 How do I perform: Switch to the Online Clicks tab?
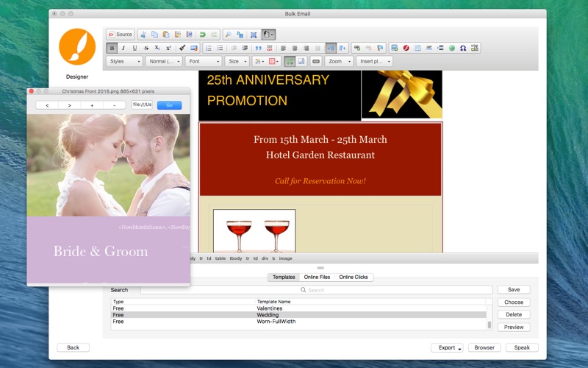click(354, 277)
